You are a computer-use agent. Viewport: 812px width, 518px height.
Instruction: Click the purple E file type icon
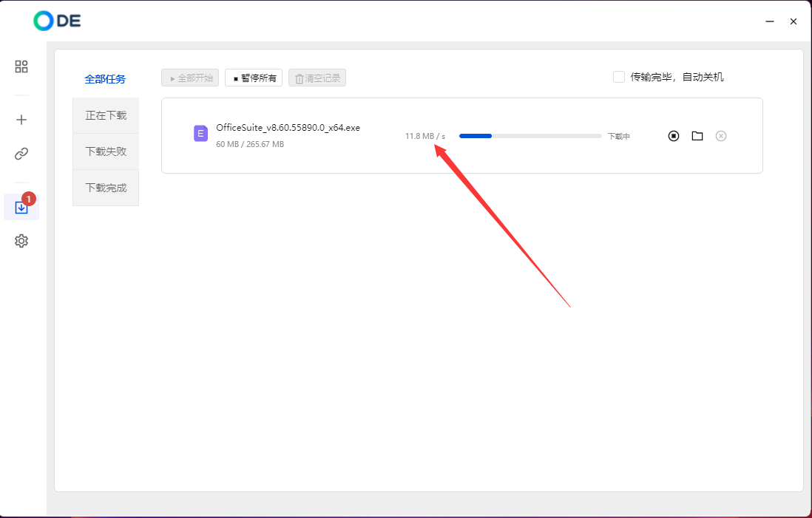pos(200,134)
